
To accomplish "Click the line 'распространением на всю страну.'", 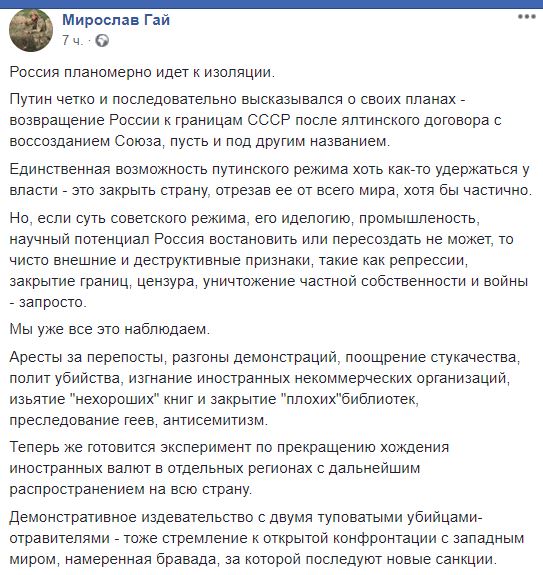I will click(131, 490).
